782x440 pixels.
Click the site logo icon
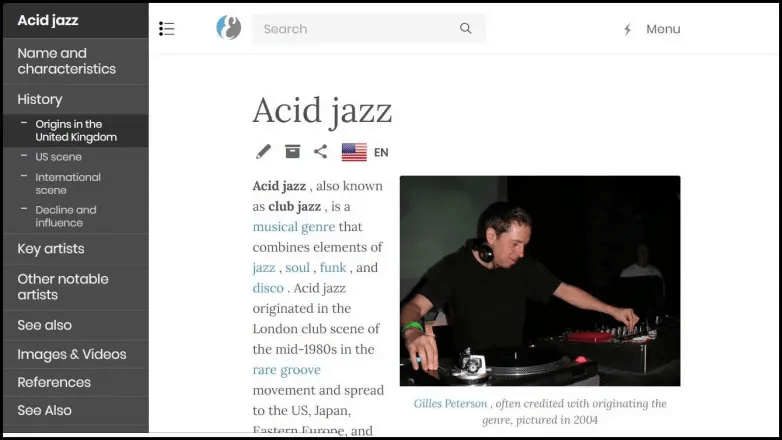[x=229, y=28]
